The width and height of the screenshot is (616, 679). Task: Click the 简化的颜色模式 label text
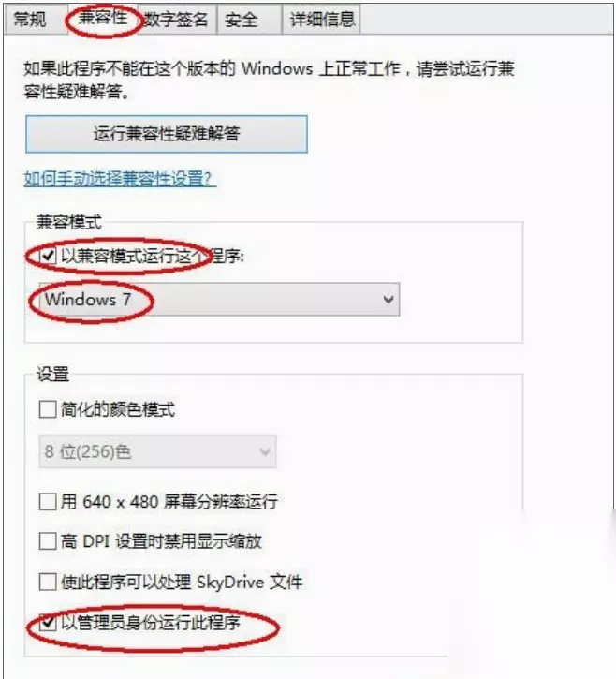click(118, 409)
